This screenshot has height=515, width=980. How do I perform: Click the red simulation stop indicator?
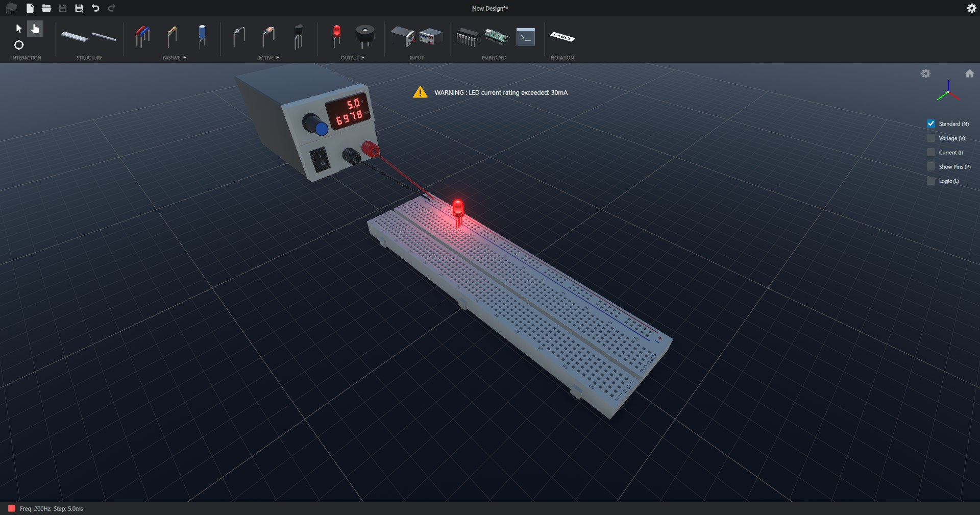12,508
